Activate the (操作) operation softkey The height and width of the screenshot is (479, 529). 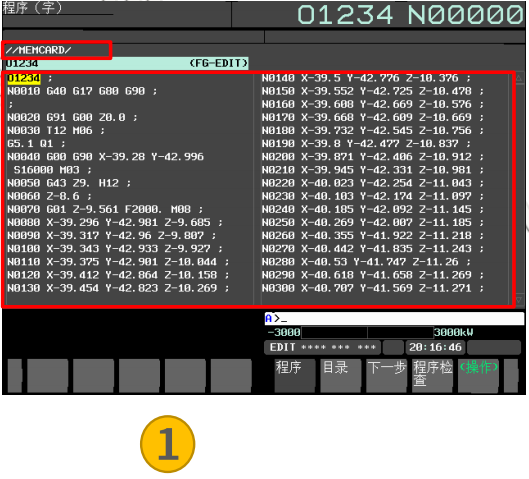click(x=478, y=375)
